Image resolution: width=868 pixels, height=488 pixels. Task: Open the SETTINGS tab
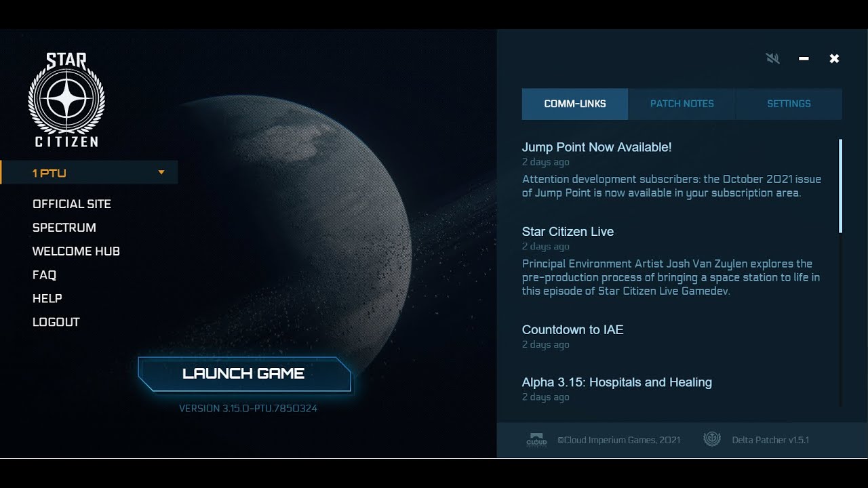(789, 104)
